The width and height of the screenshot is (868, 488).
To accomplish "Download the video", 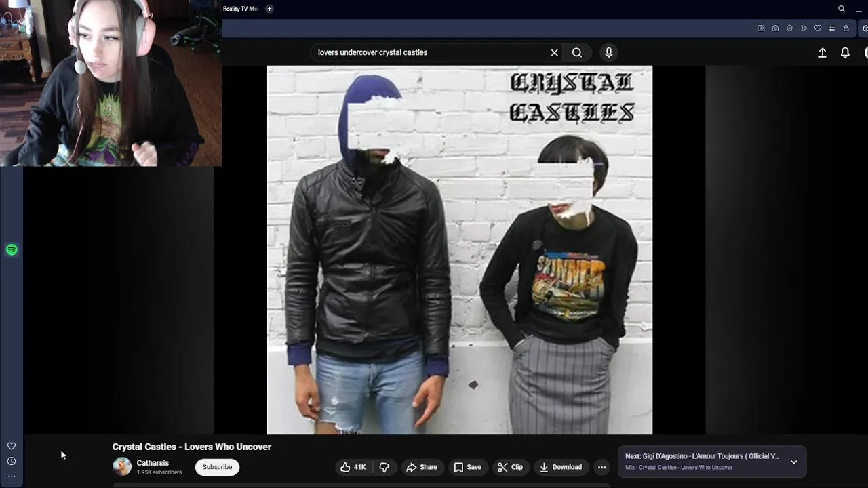I will (560, 467).
